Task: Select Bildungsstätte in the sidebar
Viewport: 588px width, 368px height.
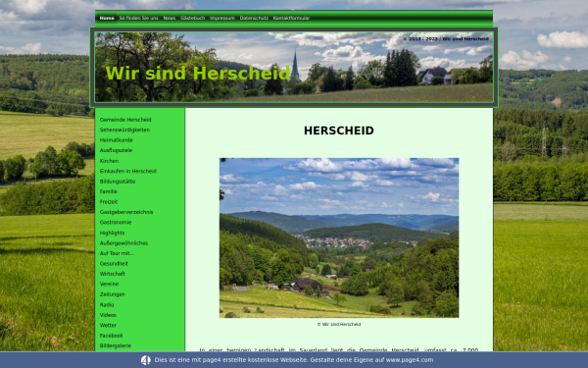Action: (118, 182)
